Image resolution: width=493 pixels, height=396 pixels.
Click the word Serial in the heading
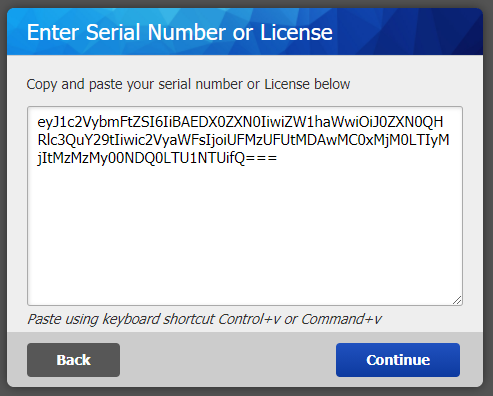pyautogui.click(x=113, y=32)
